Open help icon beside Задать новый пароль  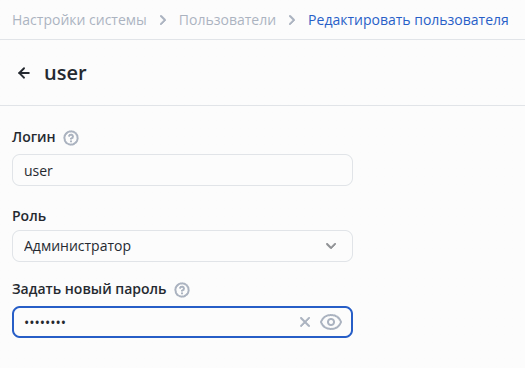[x=182, y=290]
